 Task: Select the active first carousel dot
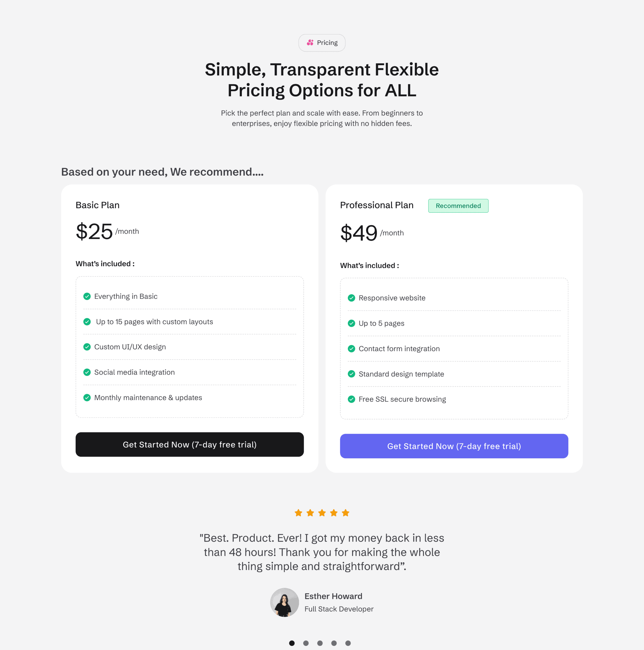(292, 643)
